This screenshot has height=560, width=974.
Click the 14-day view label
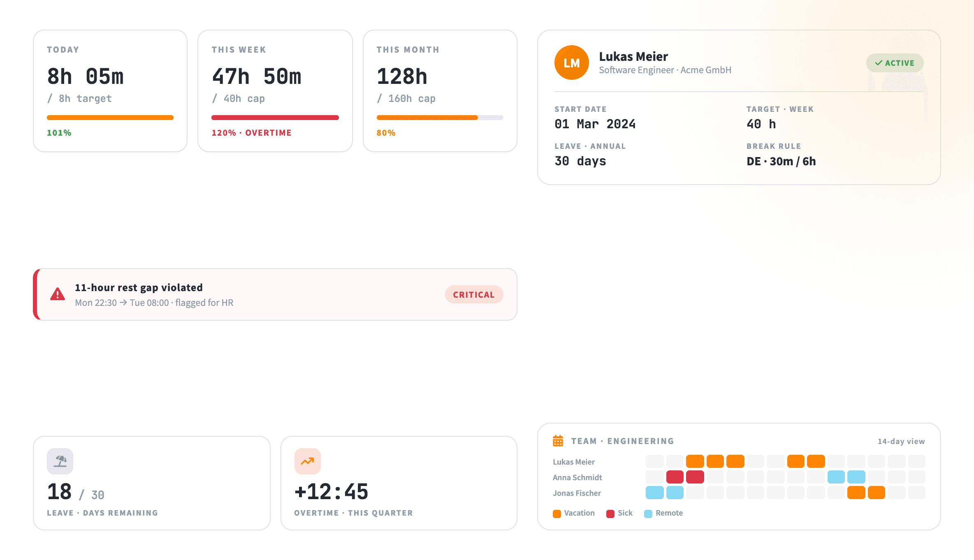[x=901, y=441]
